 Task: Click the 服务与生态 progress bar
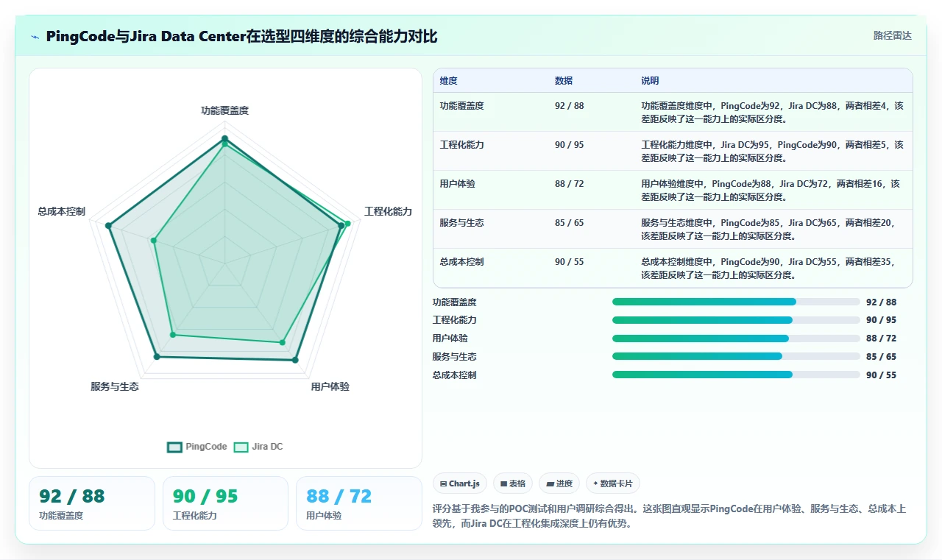point(736,356)
